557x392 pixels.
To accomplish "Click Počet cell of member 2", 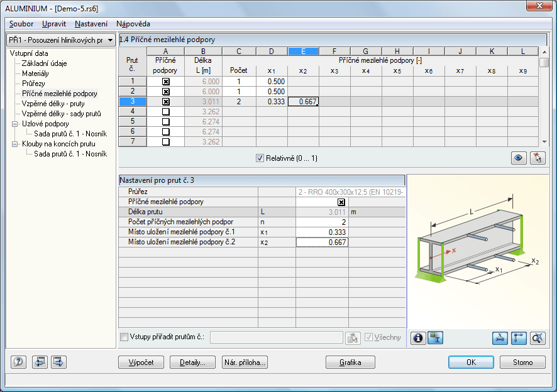I will click(239, 91).
